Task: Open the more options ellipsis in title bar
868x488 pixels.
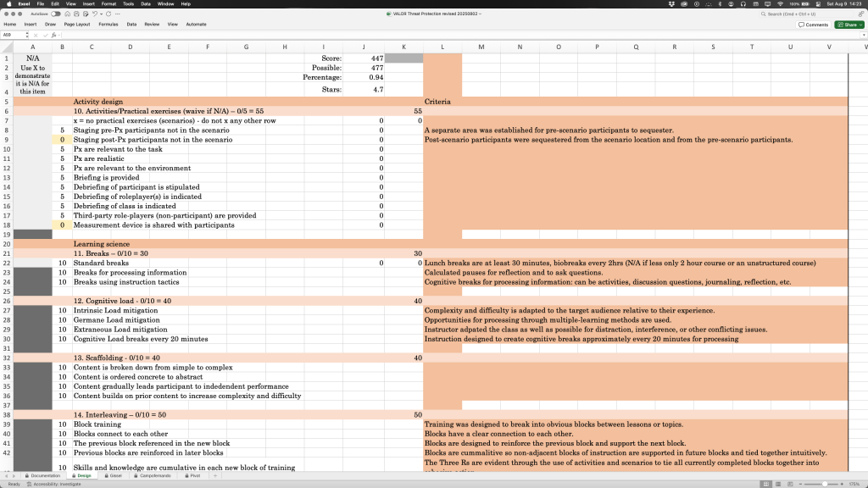Action: pyautogui.click(x=117, y=14)
